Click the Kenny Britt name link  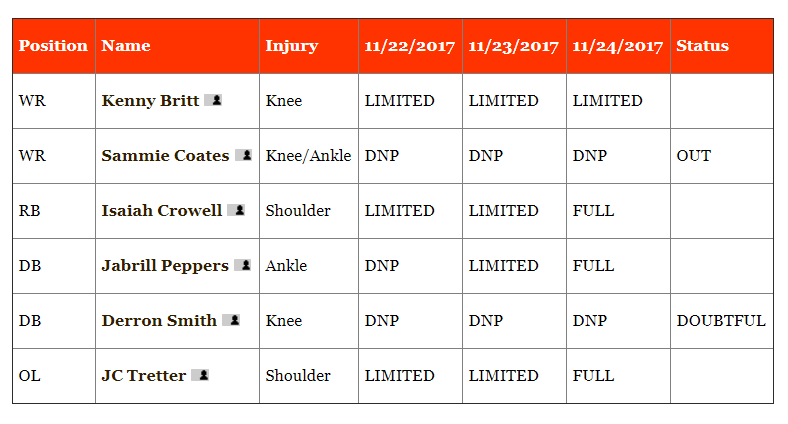point(150,100)
